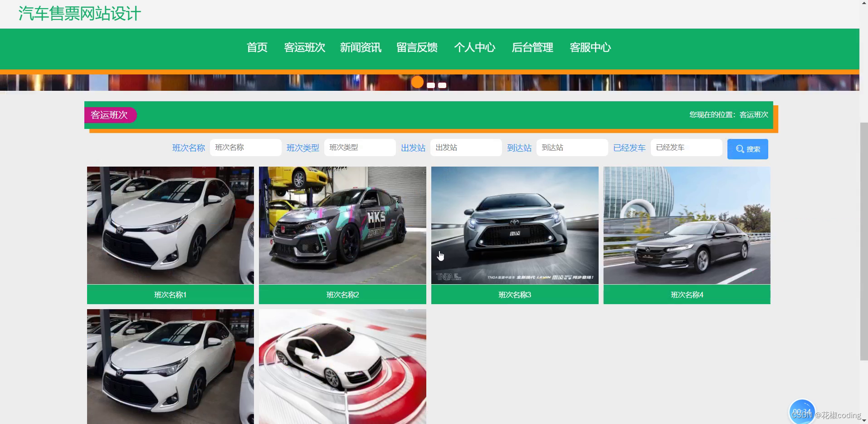Go to 客运班次 in navigation bar
Screen dimensions: 868x424
pyautogui.click(x=304, y=48)
